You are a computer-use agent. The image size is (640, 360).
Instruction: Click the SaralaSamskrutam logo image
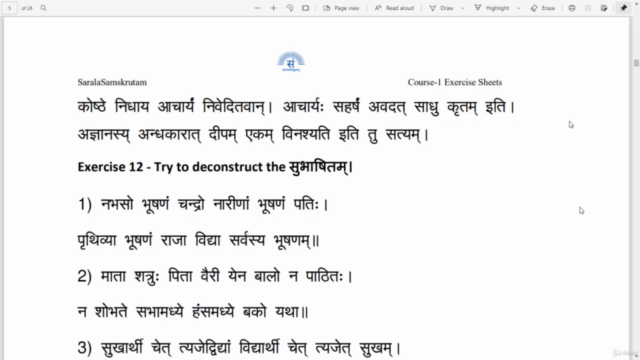tap(291, 62)
